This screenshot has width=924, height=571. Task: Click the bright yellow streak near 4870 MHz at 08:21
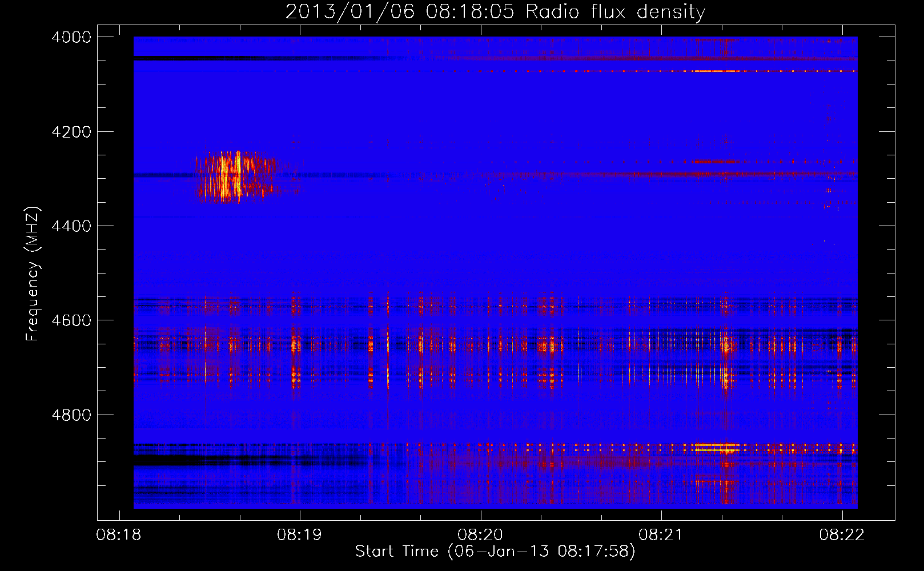pos(716,447)
